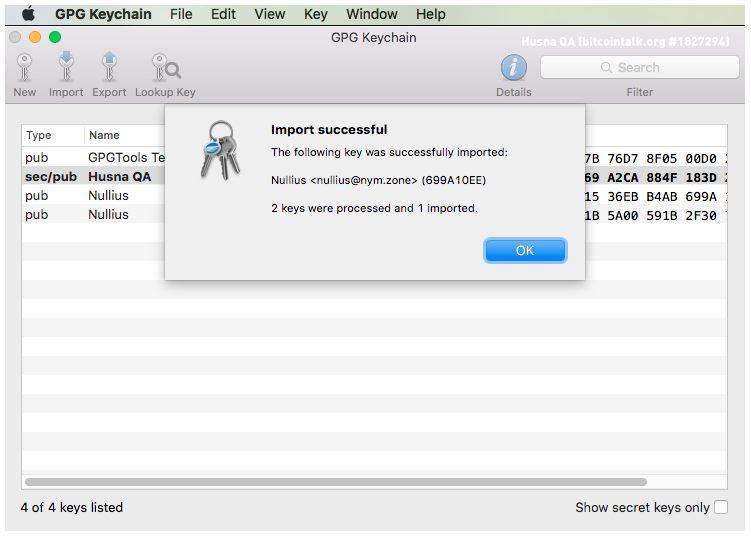Screen dimensions: 751x537
Task: Click the green zoom window button
Action: (x=55, y=37)
